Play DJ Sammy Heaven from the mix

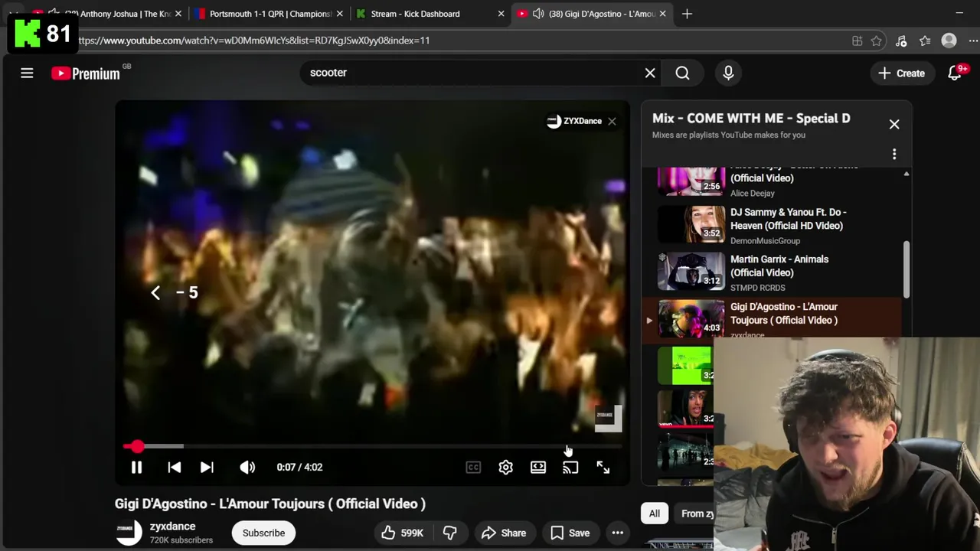pyautogui.click(x=777, y=225)
